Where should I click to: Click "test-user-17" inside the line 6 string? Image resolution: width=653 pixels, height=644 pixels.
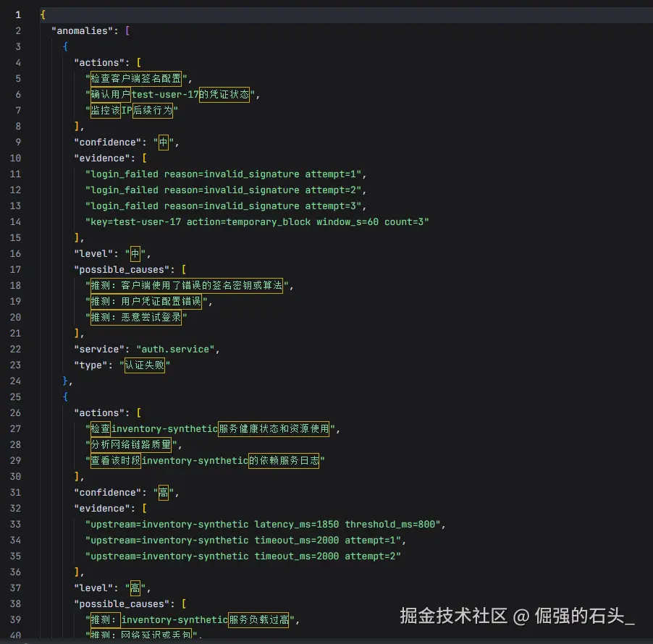pos(165,95)
